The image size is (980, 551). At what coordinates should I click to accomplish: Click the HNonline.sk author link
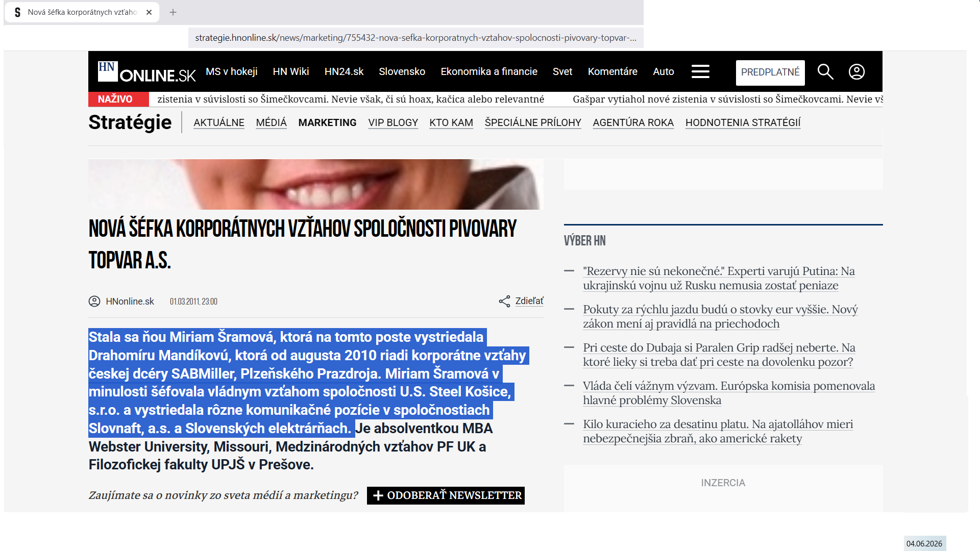click(x=130, y=302)
